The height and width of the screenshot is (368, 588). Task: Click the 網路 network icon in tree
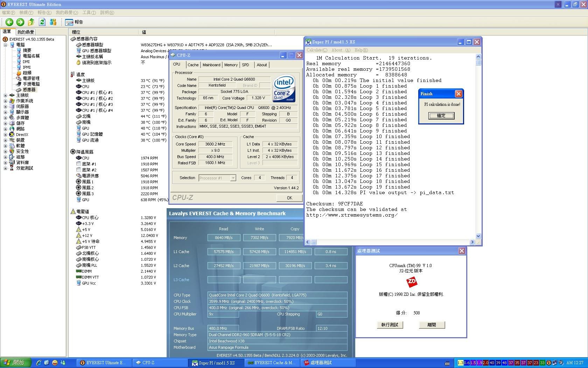click(x=12, y=129)
